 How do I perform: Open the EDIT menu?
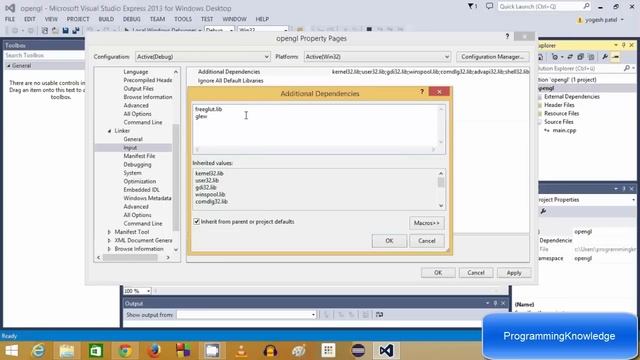pos(29,19)
